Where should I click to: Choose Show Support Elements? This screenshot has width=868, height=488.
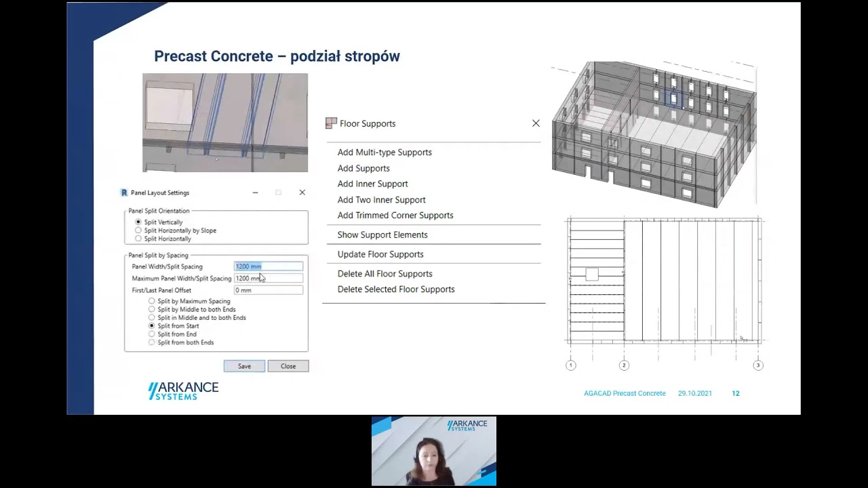tap(382, 235)
